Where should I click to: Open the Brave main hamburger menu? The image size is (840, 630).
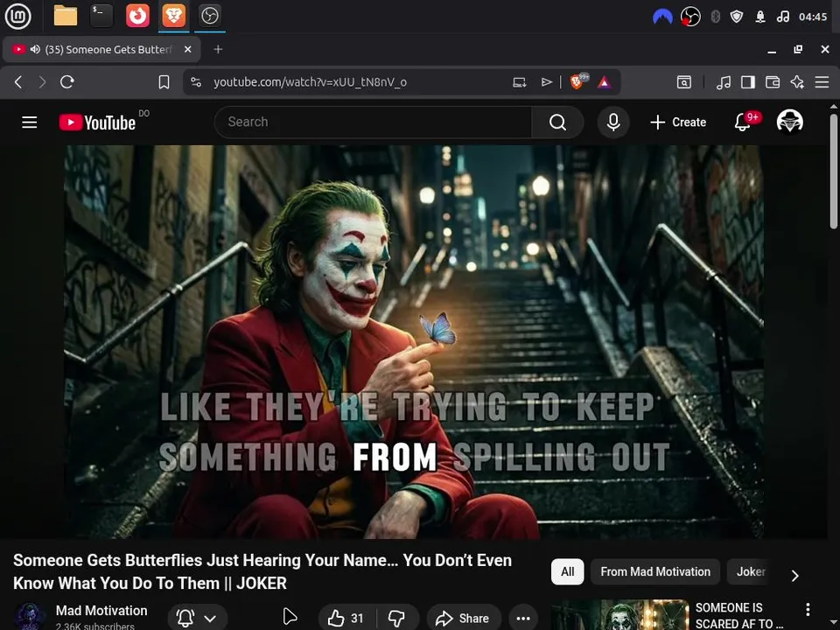pyautogui.click(x=822, y=82)
